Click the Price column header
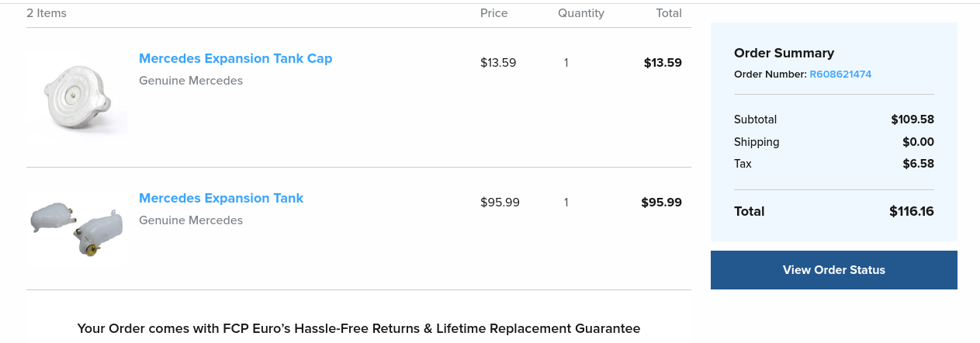This screenshot has height=343, width=980. pyautogui.click(x=493, y=13)
